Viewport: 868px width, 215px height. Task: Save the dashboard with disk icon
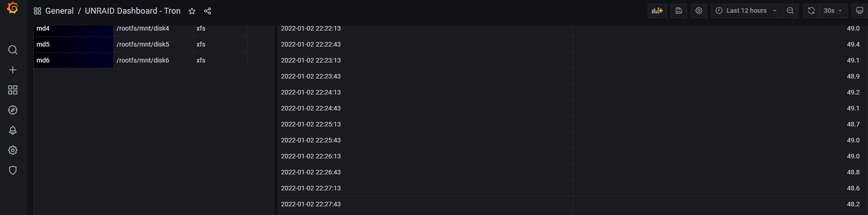(679, 10)
